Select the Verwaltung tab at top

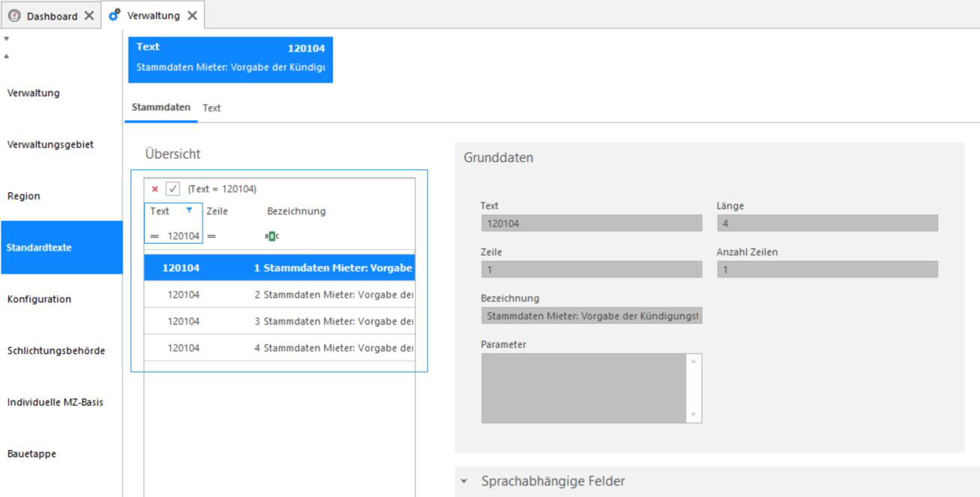coord(154,15)
